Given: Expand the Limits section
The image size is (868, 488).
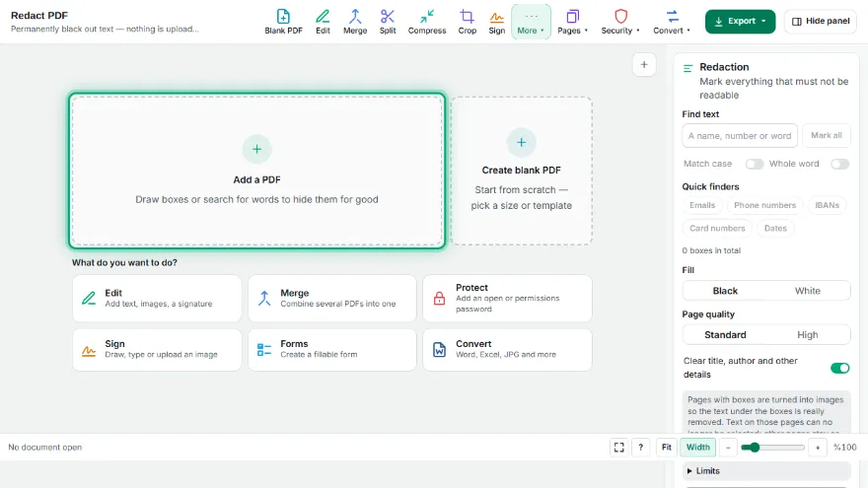Looking at the screenshot, I should pos(766,471).
